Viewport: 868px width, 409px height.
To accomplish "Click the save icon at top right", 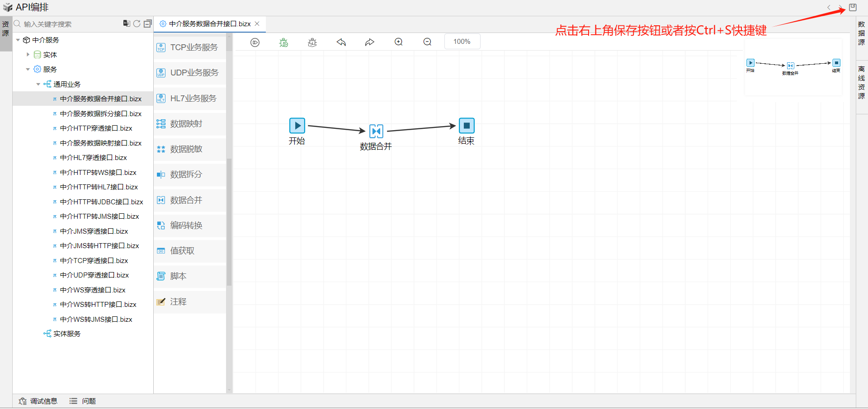I will click(853, 7).
